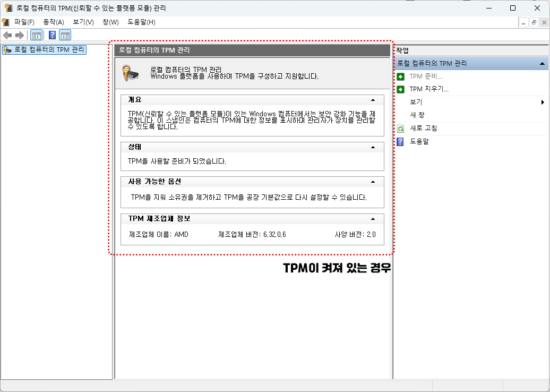This screenshot has width=550, height=392.
Task: Click the blue Help toolbar icon
Action: pyautogui.click(x=52, y=35)
